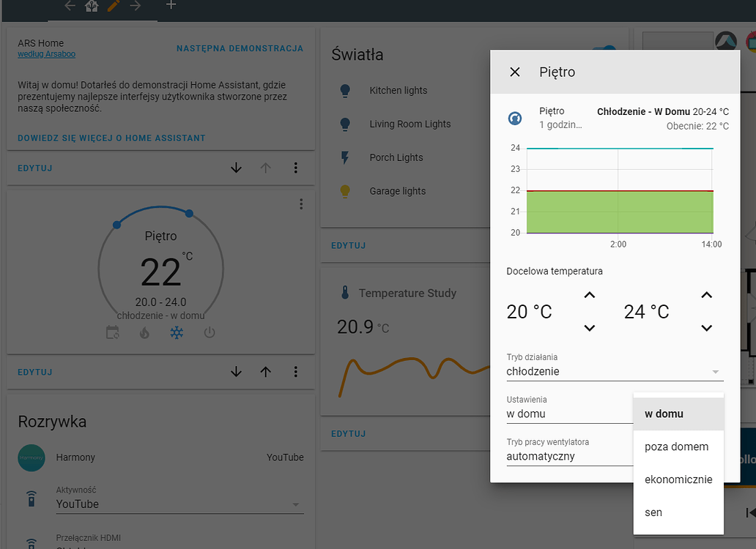Viewport: 756px width, 549px height.
Task: Click NASTĘPNA DEMONSTRACJA button
Action: coord(240,48)
